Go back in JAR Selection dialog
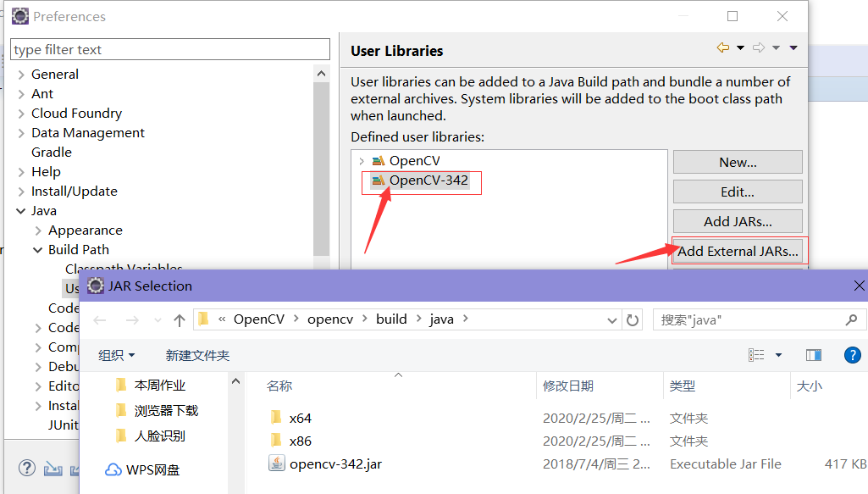The image size is (868, 494). [100, 320]
